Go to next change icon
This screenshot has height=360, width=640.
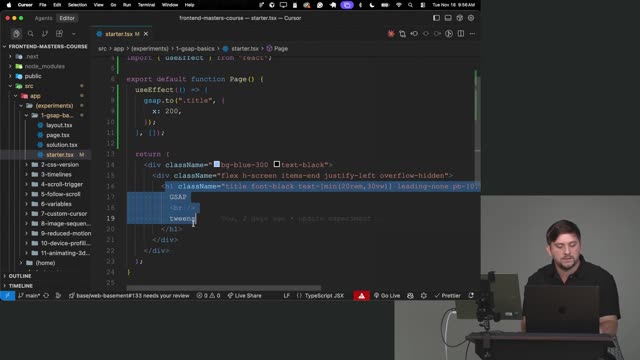pos(437,34)
